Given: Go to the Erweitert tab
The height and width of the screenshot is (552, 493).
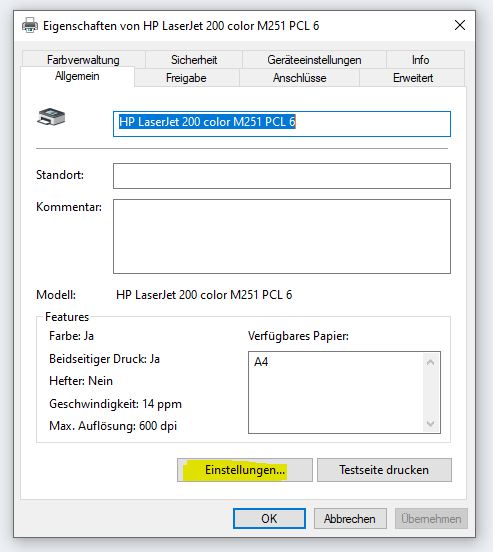Looking at the screenshot, I should pyautogui.click(x=413, y=78).
